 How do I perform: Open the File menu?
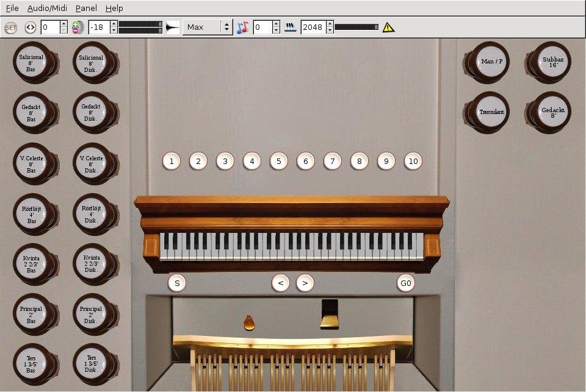tap(12, 8)
